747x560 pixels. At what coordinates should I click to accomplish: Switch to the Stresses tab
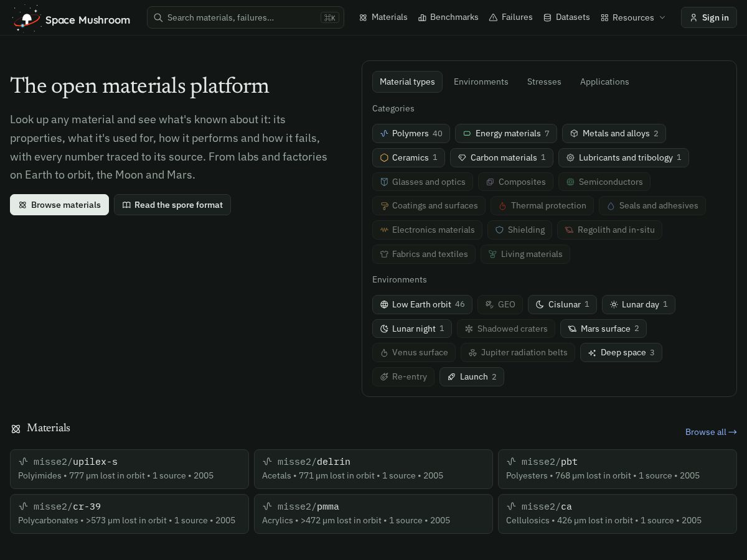coord(544,82)
